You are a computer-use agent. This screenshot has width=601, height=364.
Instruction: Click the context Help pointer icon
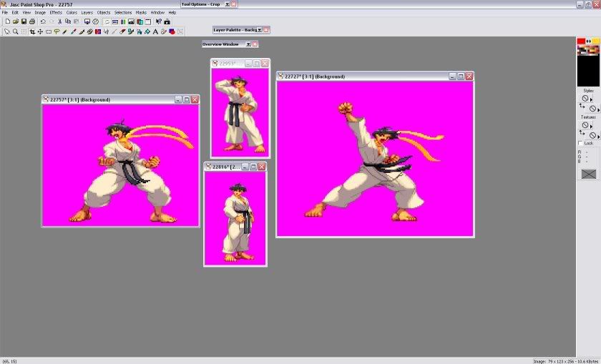[x=159, y=21]
